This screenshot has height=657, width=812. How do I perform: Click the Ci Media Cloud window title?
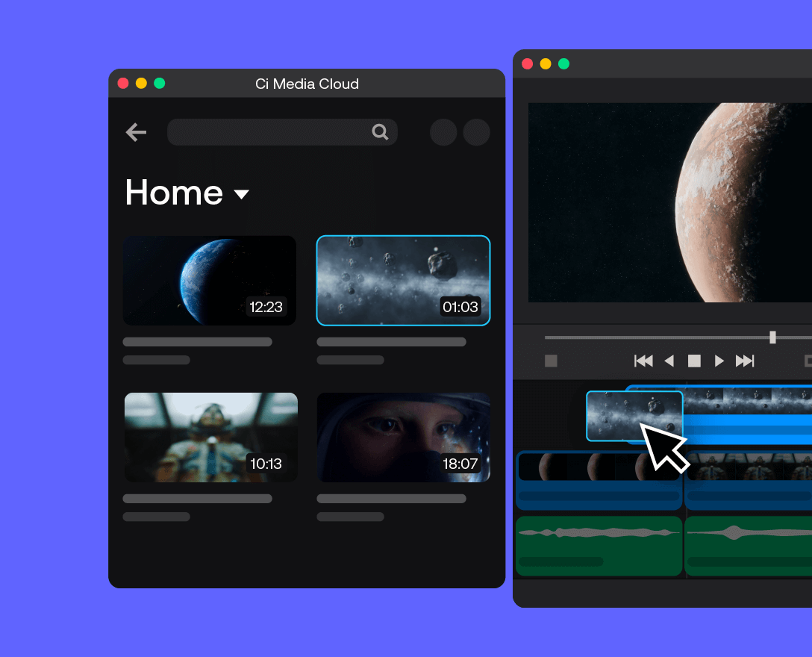click(307, 84)
